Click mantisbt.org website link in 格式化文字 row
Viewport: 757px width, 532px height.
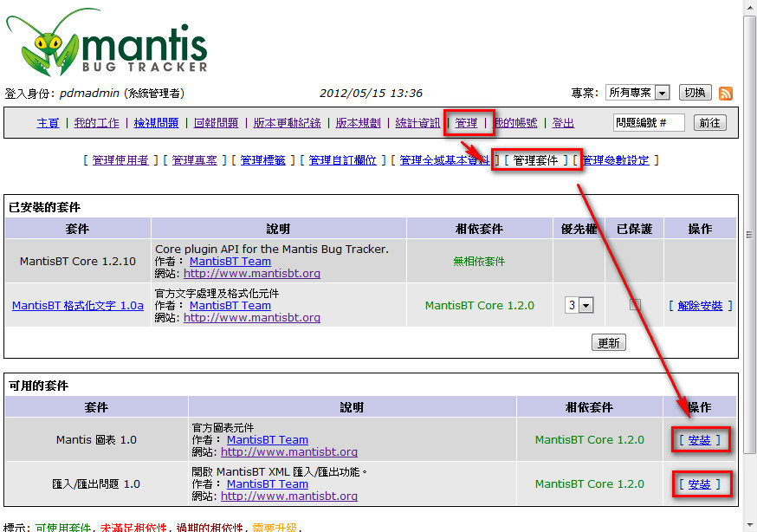(x=252, y=318)
